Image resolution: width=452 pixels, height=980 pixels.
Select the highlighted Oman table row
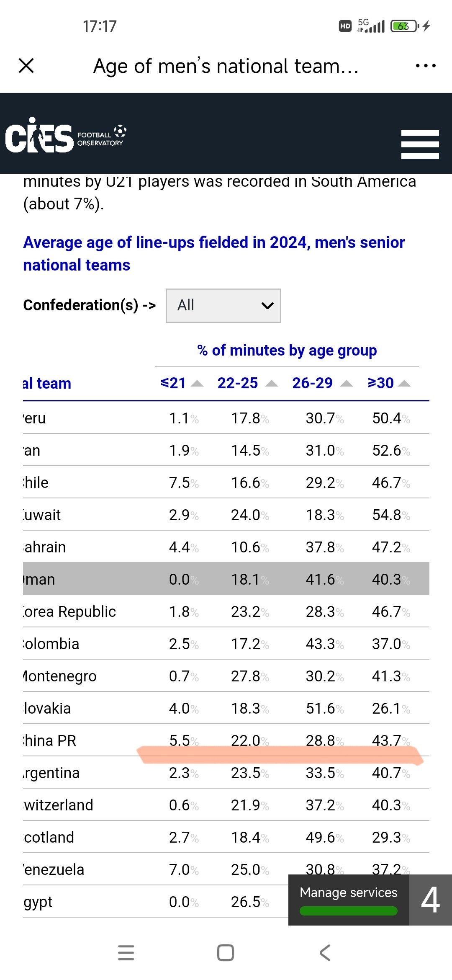click(226, 579)
